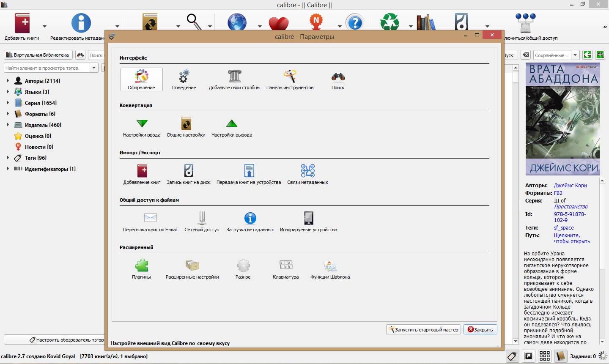Viewport: 609px width, 364px height.
Task: Expand the Теги [96] tree node
Action: (8, 158)
